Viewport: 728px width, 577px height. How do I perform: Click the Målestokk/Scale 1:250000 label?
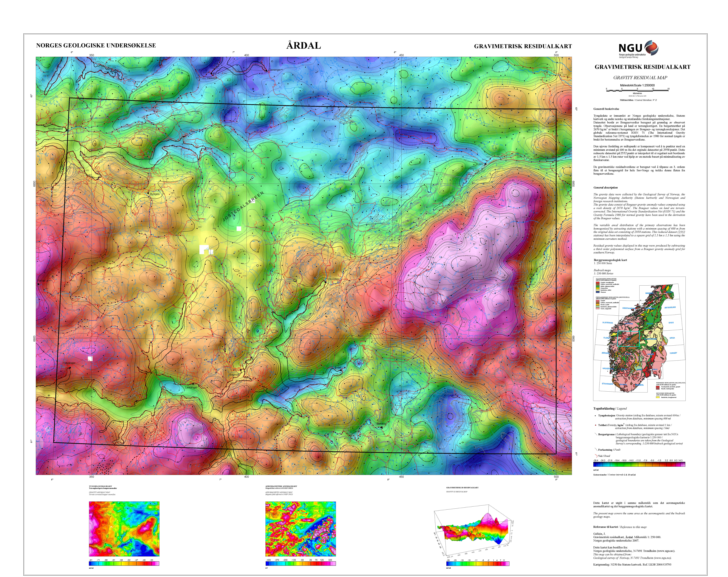pyautogui.click(x=638, y=85)
